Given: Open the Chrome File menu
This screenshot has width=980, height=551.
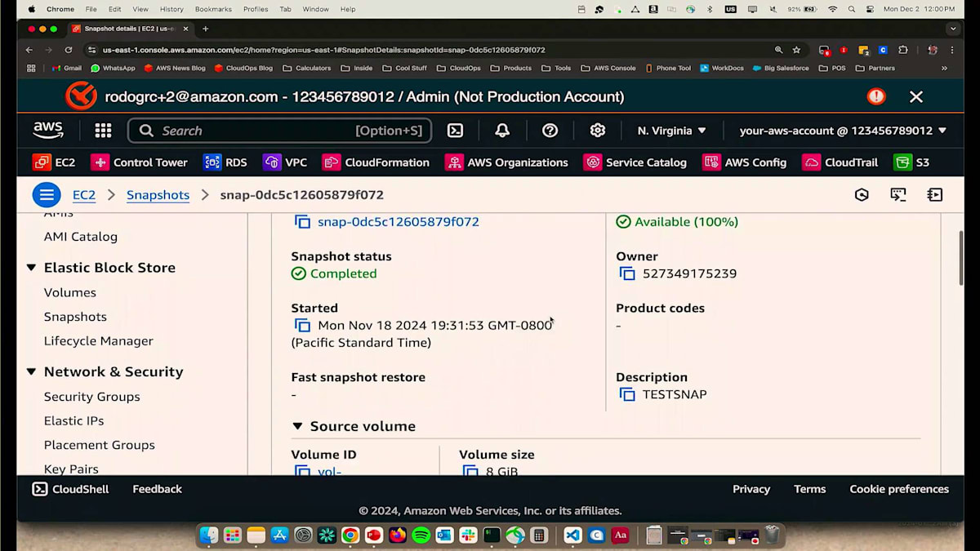Looking at the screenshot, I should pos(91,9).
